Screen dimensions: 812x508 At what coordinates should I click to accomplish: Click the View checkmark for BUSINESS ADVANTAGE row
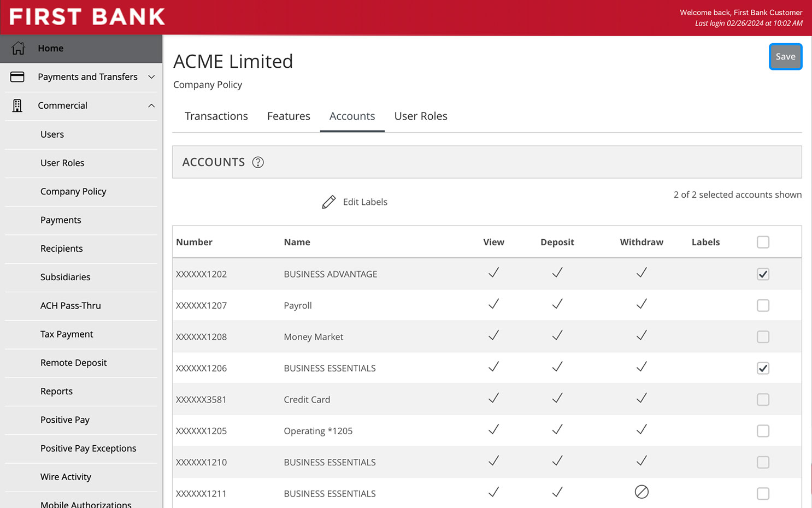point(493,272)
